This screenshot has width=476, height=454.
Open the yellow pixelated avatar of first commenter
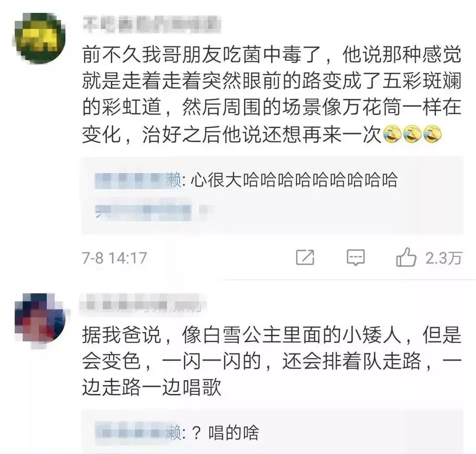(39, 38)
